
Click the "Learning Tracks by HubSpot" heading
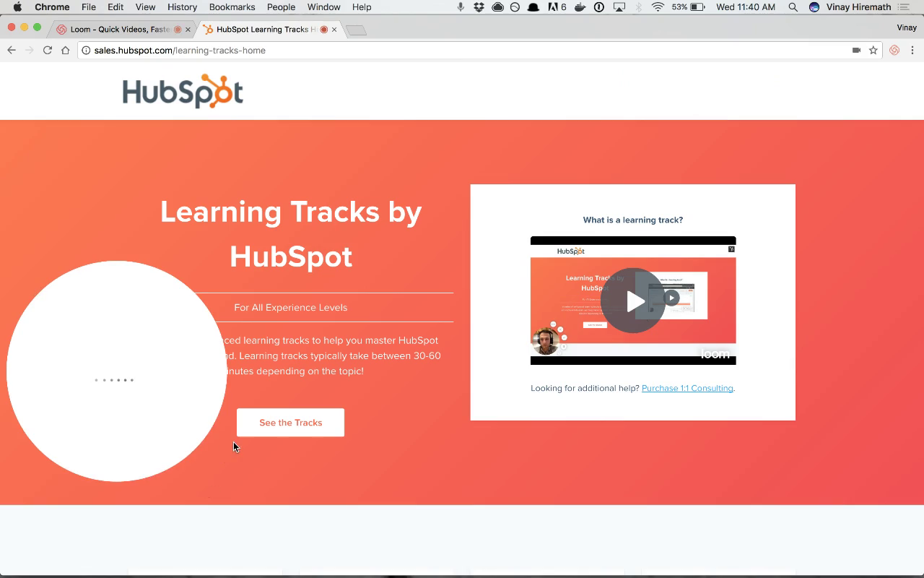pyautogui.click(x=291, y=234)
